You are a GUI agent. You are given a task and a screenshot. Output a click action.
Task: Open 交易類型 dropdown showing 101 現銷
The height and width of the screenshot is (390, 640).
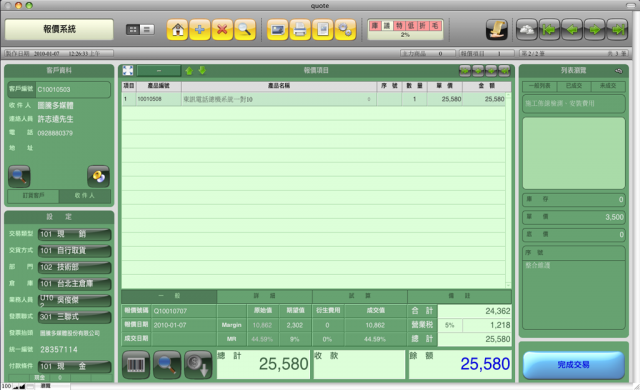pyautogui.click(x=74, y=234)
